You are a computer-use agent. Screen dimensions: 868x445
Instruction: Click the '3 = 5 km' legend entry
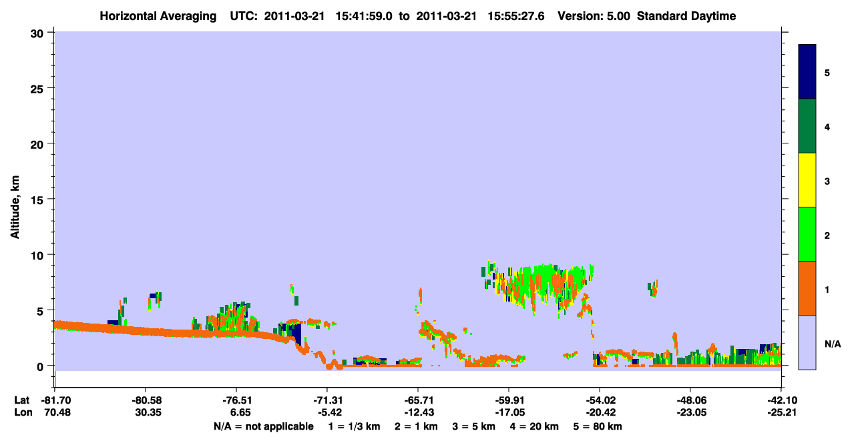click(474, 426)
